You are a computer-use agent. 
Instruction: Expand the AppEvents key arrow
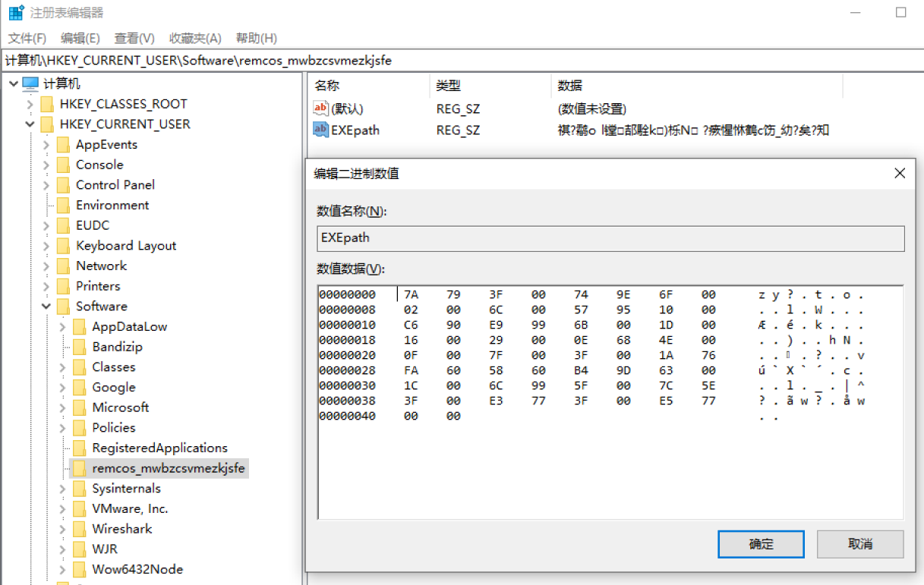(46, 145)
